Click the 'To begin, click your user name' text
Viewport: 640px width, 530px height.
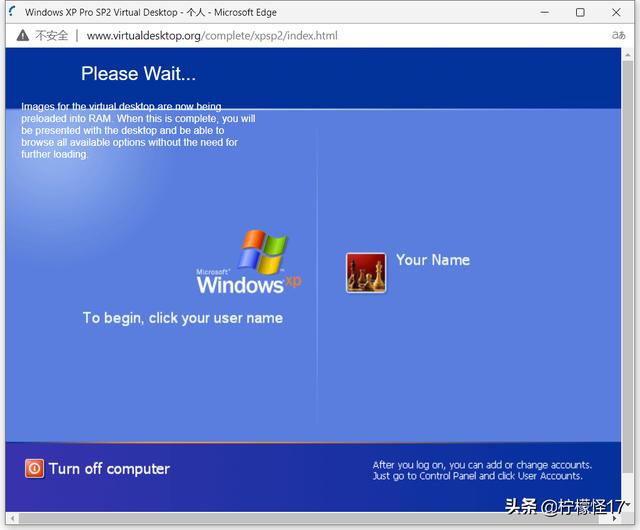(182, 318)
